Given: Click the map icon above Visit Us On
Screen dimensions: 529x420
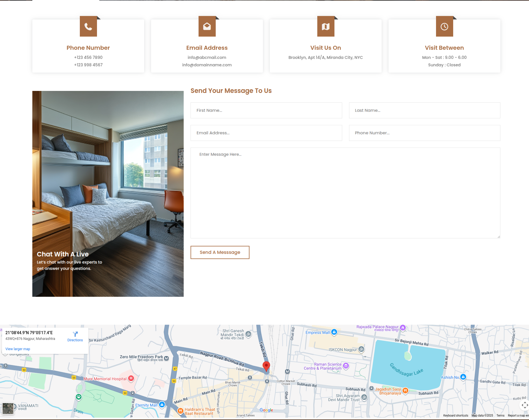Looking at the screenshot, I should tap(326, 27).
